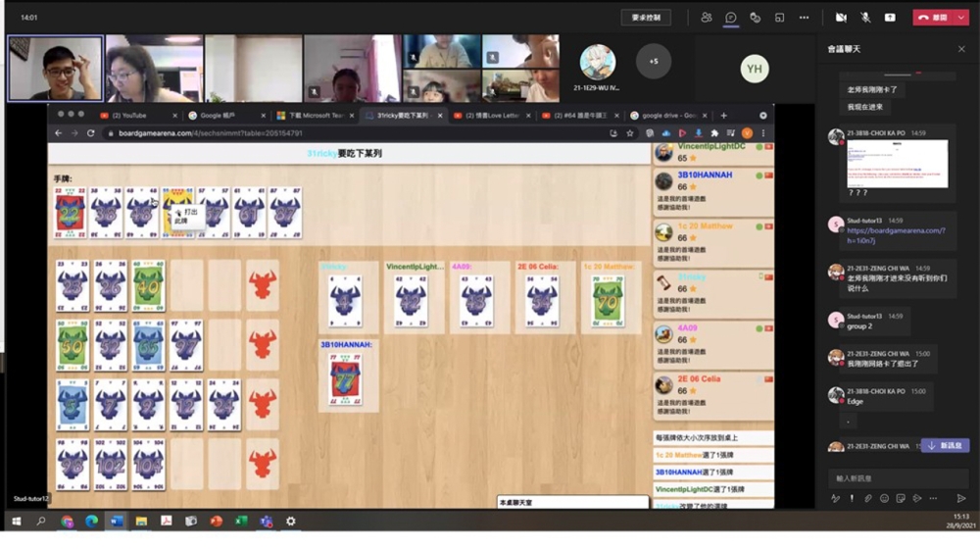Open reactions icon in Teams toolbar
Image resolution: width=980 pixels, height=549 pixels.
(x=755, y=18)
